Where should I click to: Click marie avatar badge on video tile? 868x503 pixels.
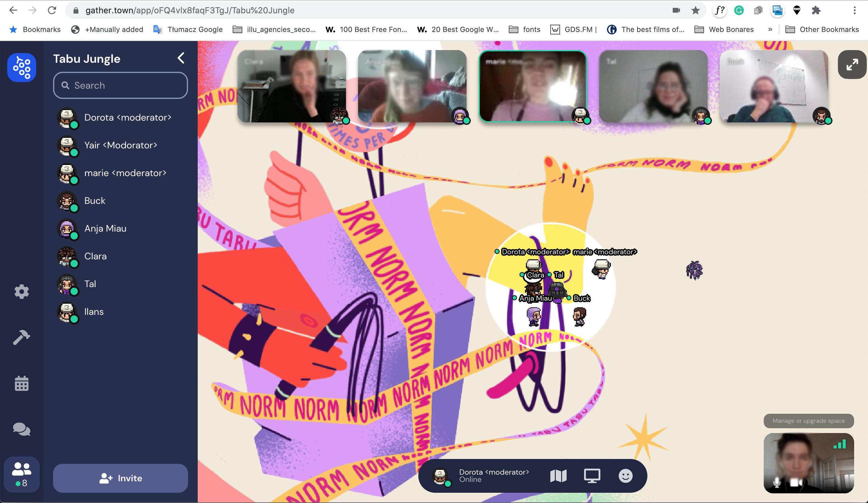(x=581, y=116)
